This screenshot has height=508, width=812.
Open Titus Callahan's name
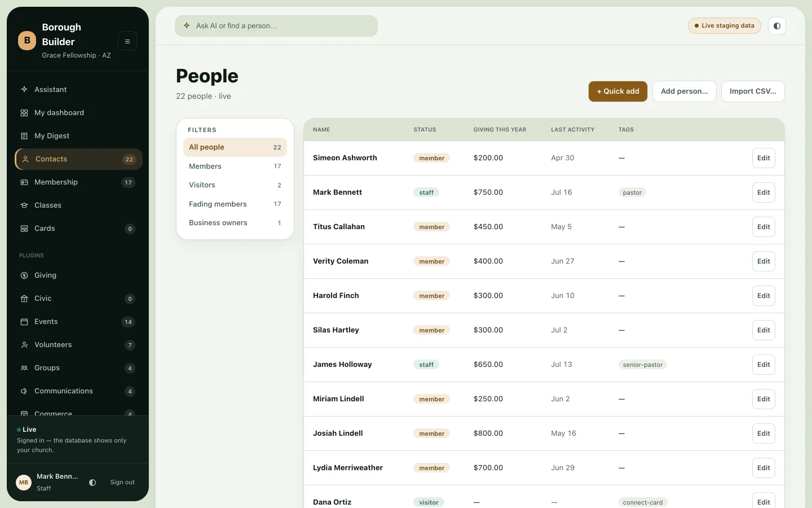coord(339,227)
